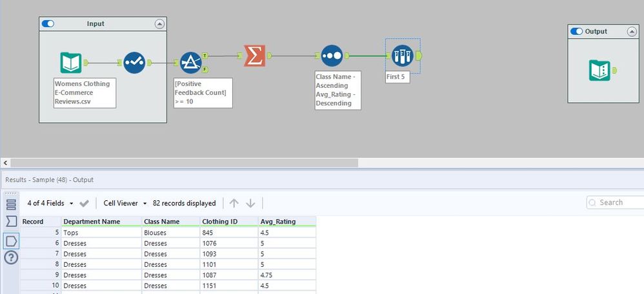Viewport: 644px width, 294px height.
Task: Select the Select tool in the Input container
Action: coord(134,63)
